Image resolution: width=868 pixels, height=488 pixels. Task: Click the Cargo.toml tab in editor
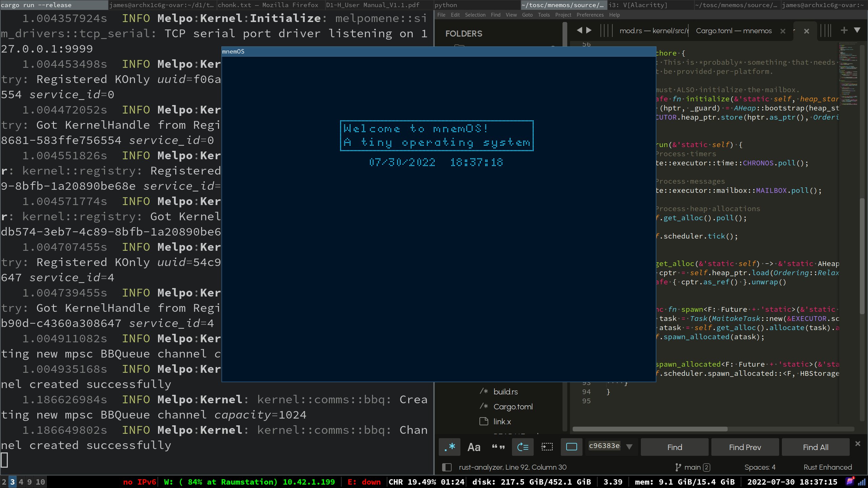(734, 30)
